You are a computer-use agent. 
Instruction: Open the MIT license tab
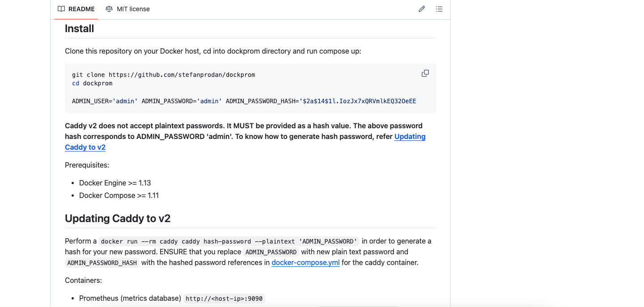133,9
